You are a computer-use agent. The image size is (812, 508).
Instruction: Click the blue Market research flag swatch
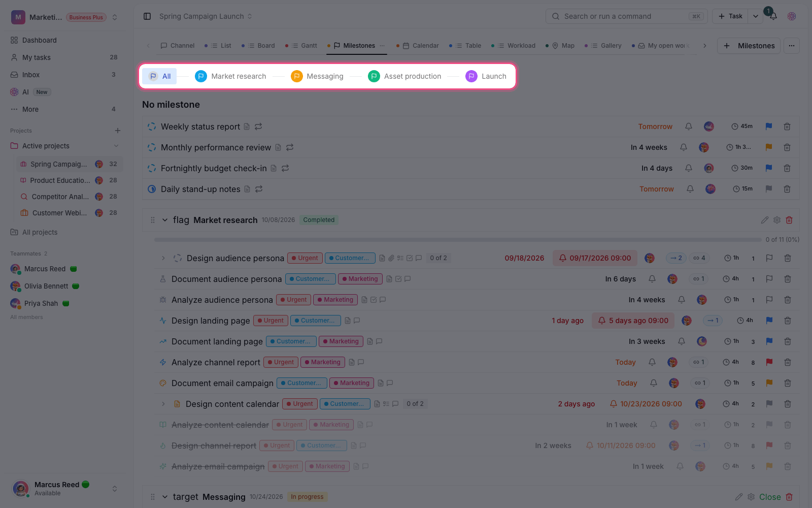click(x=201, y=76)
